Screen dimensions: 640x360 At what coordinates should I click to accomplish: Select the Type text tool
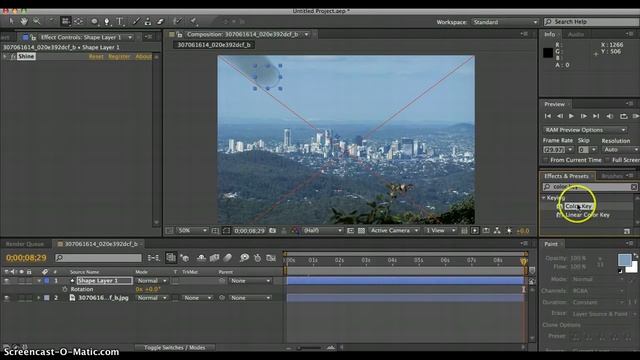(x=120, y=21)
